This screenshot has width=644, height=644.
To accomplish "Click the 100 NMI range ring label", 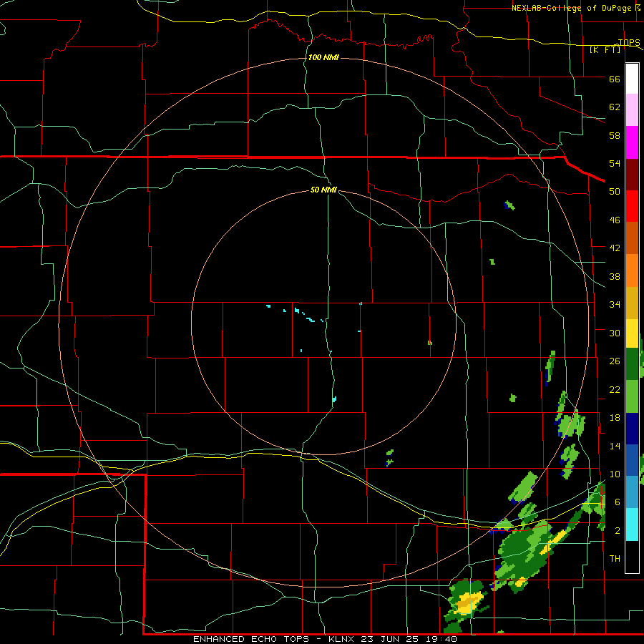I will click(323, 57).
